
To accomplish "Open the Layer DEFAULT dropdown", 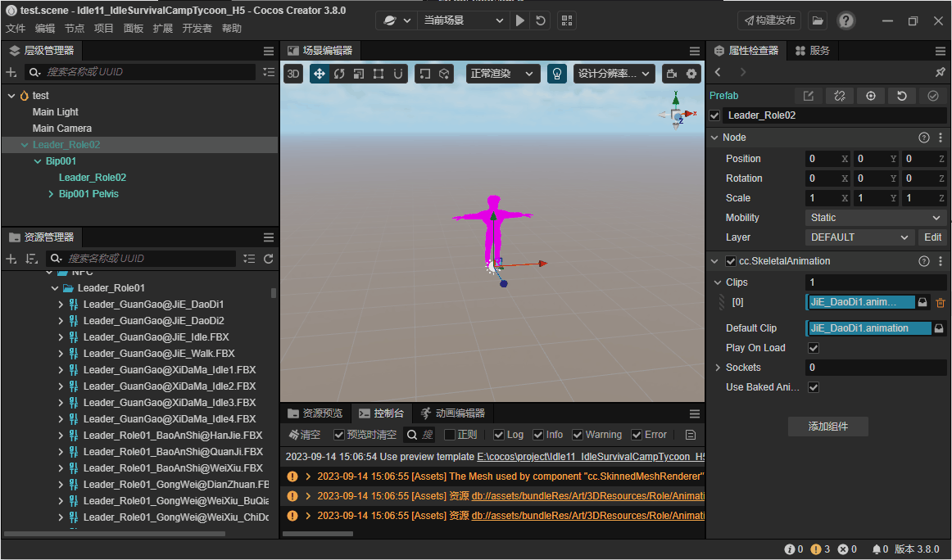I will 859,237.
